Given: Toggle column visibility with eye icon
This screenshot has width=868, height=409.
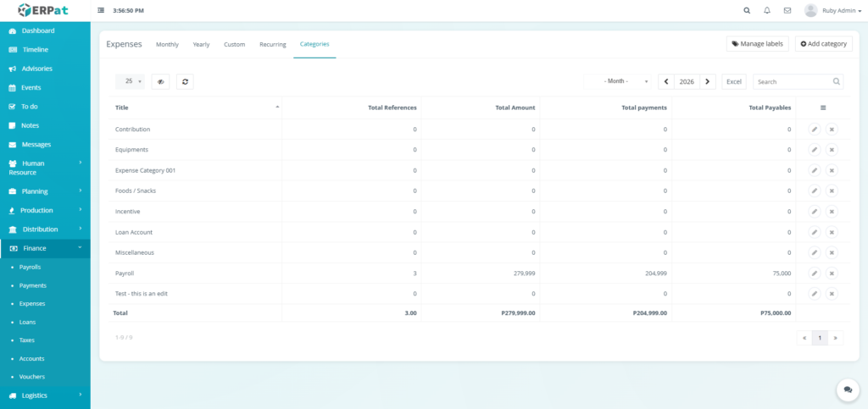Looking at the screenshot, I should pyautogui.click(x=160, y=81).
